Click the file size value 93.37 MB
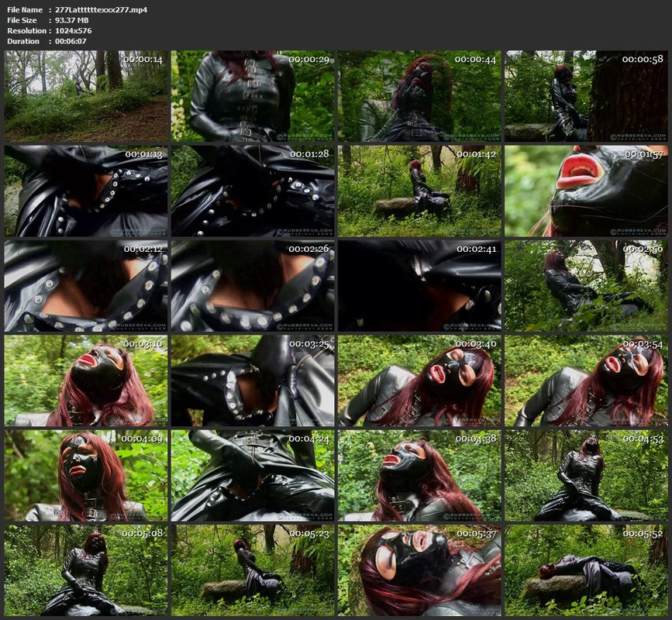Image resolution: width=672 pixels, height=620 pixels. coord(71,20)
